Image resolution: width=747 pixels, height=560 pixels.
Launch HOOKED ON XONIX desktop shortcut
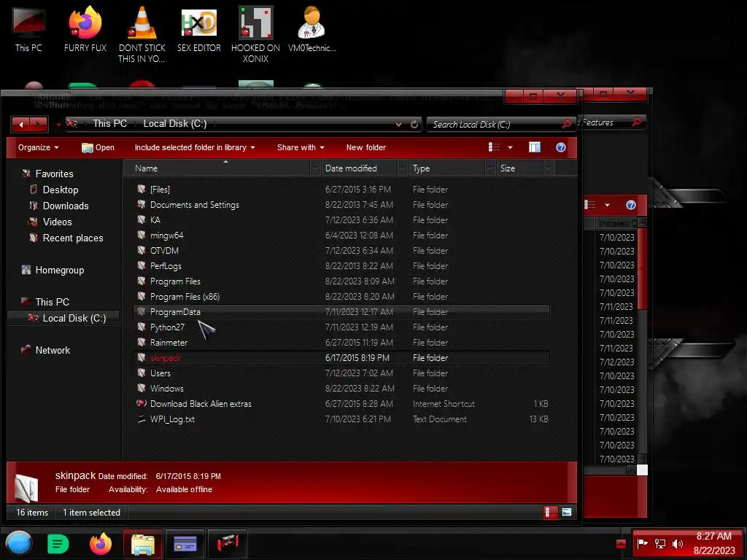click(x=255, y=34)
